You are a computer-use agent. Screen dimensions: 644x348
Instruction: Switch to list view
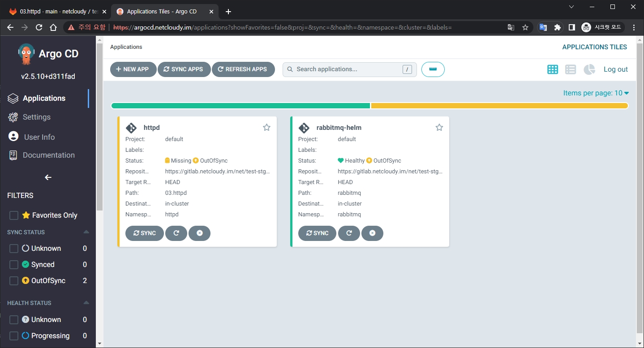571,69
